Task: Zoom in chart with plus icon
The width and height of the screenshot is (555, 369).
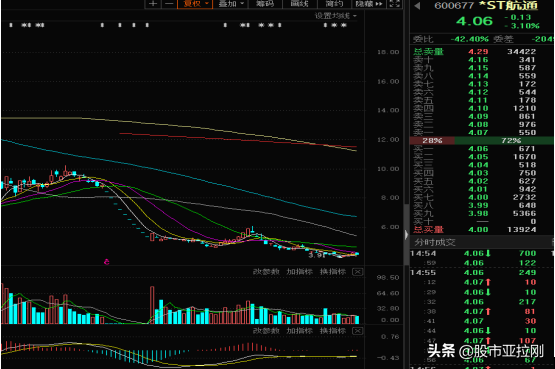Action: click(153, 4)
